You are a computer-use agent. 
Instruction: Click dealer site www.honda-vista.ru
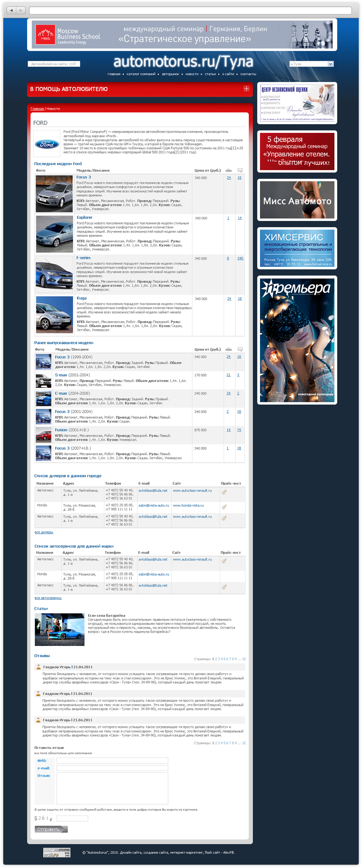pyautogui.click(x=188, y=506)
